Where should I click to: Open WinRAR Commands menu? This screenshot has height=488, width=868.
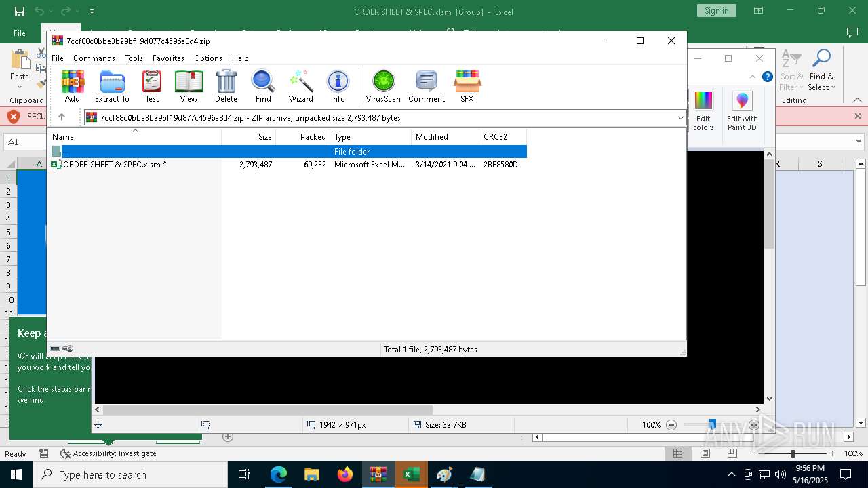point(94,58)
